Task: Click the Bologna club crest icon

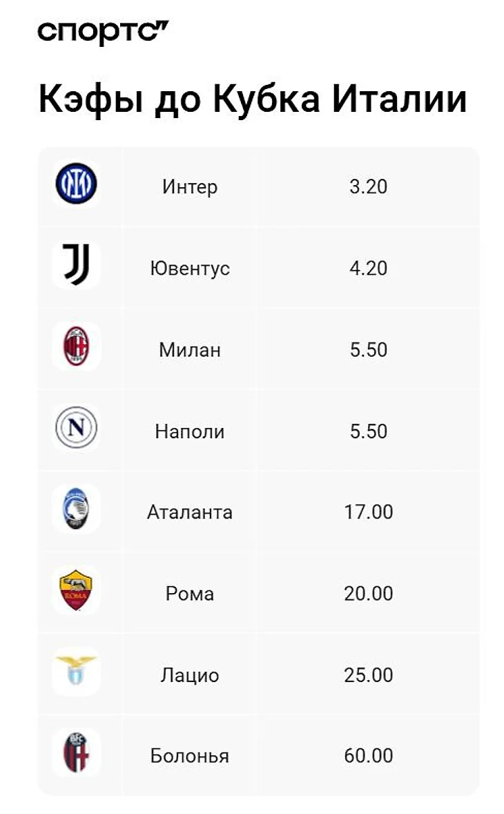Action: 76,753
